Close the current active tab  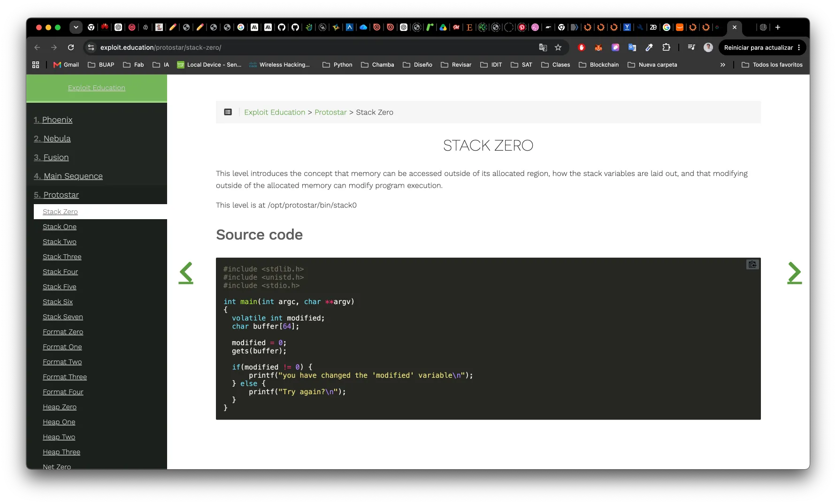click(x=735, y=27)
